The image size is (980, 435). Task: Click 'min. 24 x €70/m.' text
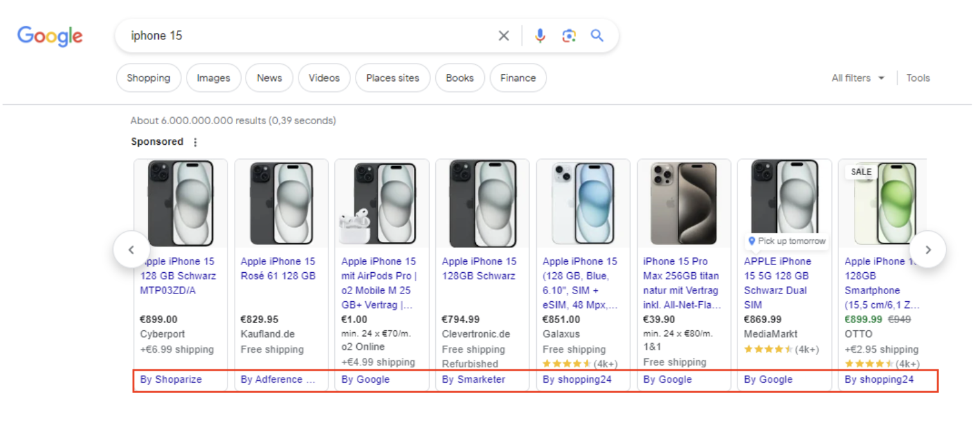376,334
